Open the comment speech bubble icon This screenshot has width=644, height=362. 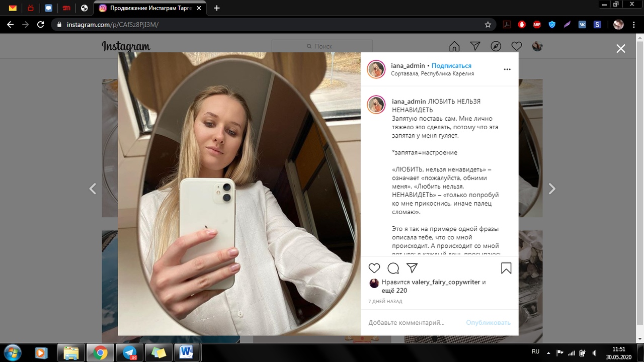click(393, 268)
